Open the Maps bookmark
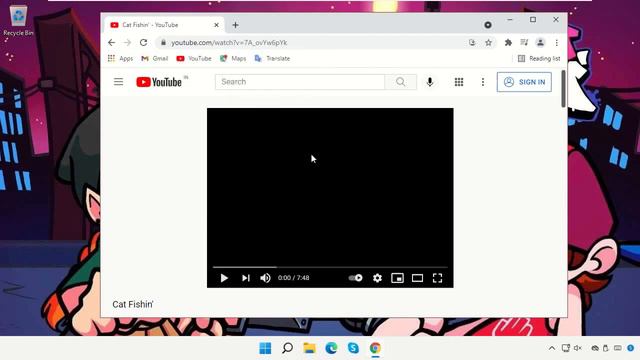 (x=233, y=58)
